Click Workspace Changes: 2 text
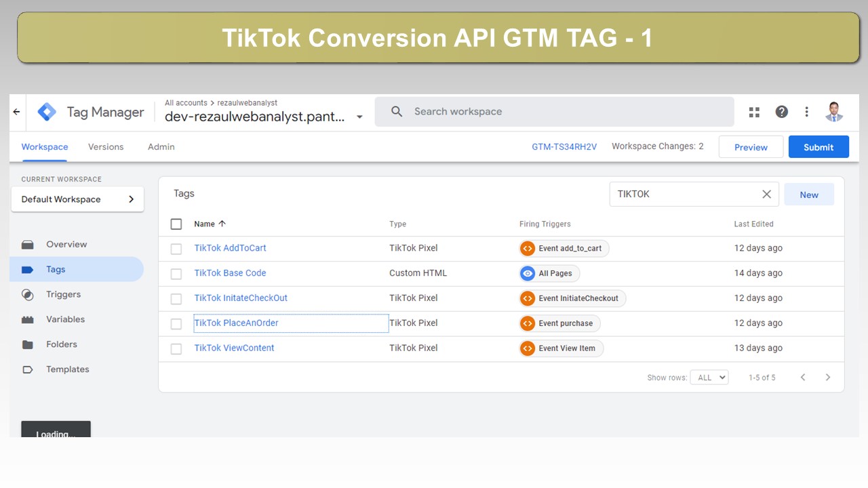The width and height of the screenshot is (868, 488). (658, 146)
